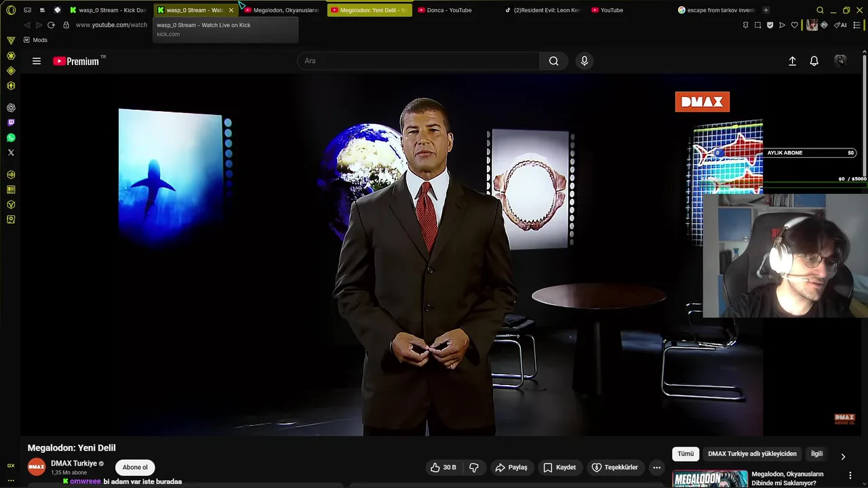The width and height of the screenshot is (868, 488).
Task: Open the YouTube upload/create icon
Action: (792, 61)
